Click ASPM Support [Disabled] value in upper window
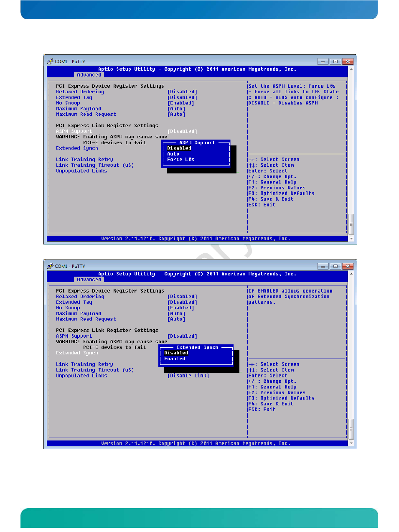The image size is (399, 532). pos(182,131)
